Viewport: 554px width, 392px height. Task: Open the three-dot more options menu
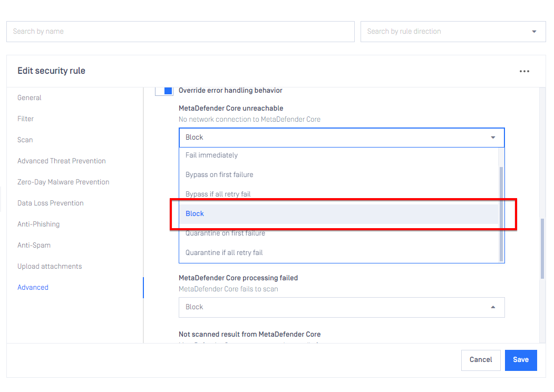524,71
